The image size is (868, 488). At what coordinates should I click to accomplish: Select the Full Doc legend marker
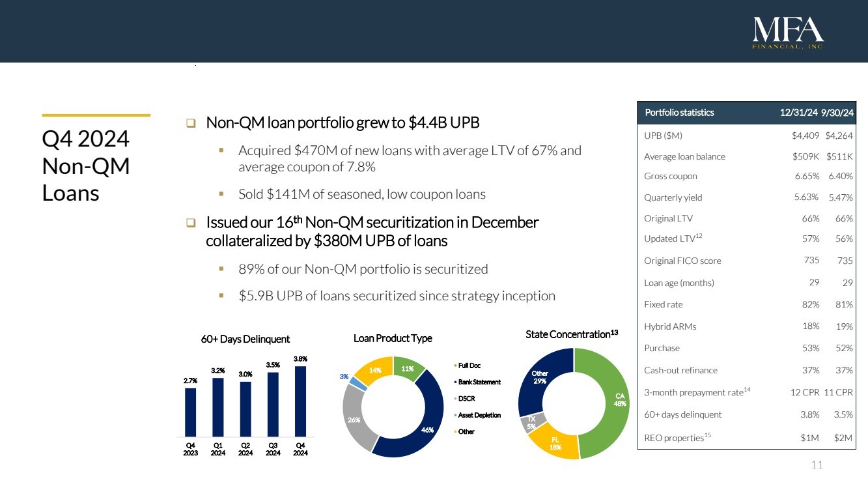coord(455,366)
